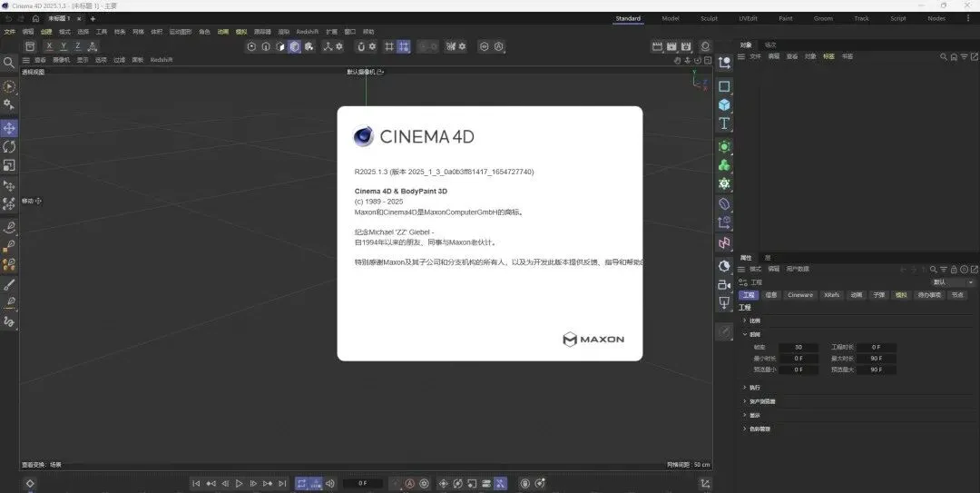Viewport: 980px width, 493px height.
Task: Select the Rotate tool in left toolbar
Action: [9, 147]
